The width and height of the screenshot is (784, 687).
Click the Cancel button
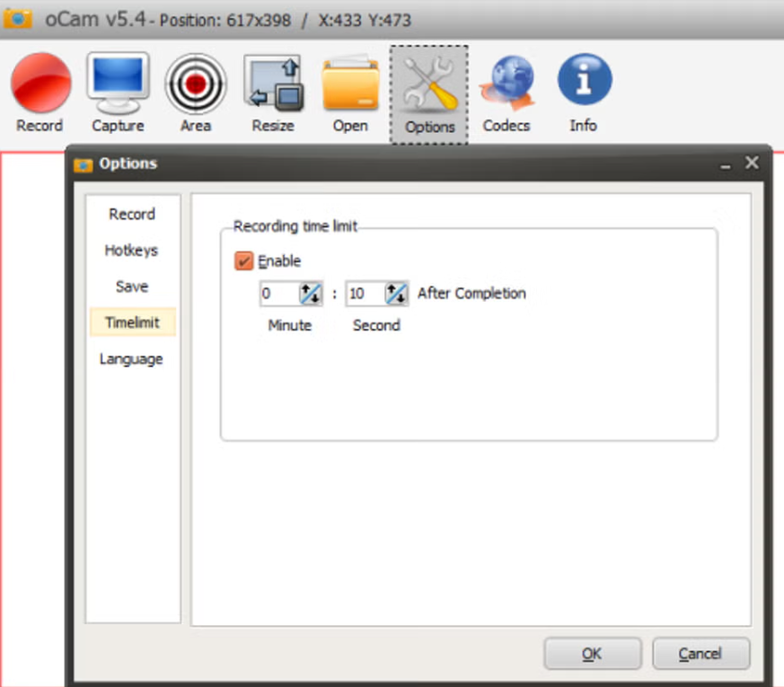pyautogui.click(x=700, y=654)
